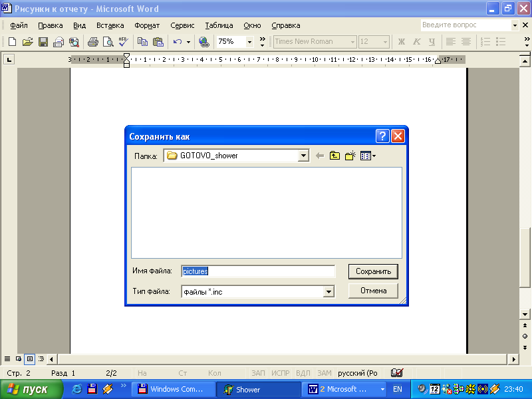The height and width of the screenshot is (399, 532).
Task: Expand the undo history arrow
Action: pos(188,42)
